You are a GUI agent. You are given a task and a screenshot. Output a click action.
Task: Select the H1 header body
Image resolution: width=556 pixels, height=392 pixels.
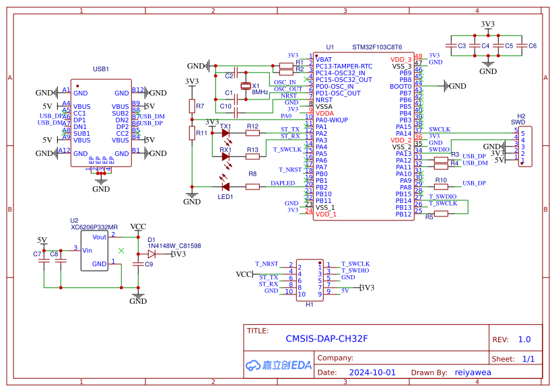click(x=310, y=280)
